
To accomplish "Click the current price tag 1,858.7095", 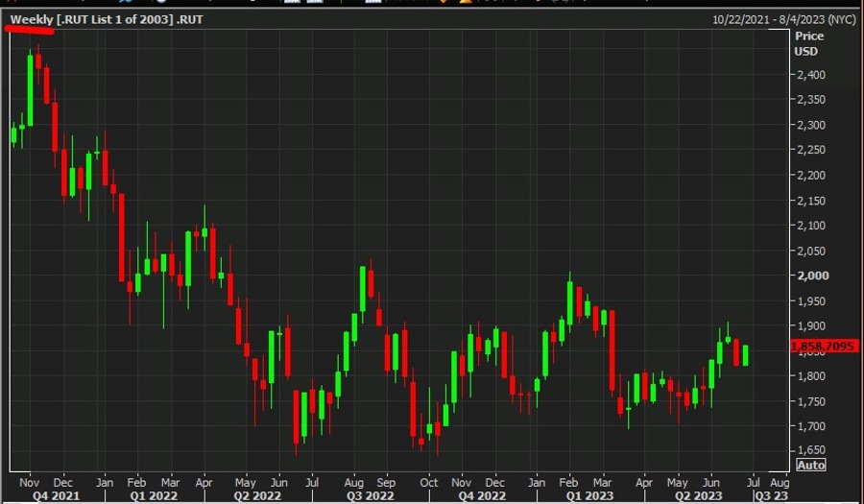I will 824,347.
